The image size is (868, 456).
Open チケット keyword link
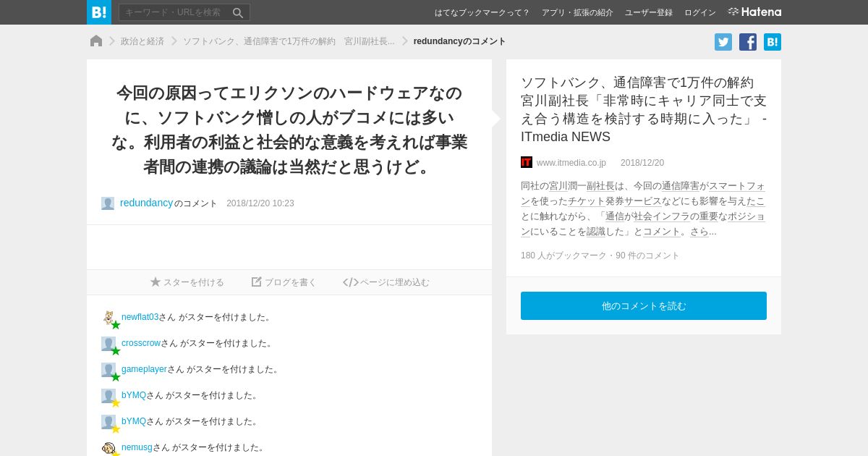(587, 200)
